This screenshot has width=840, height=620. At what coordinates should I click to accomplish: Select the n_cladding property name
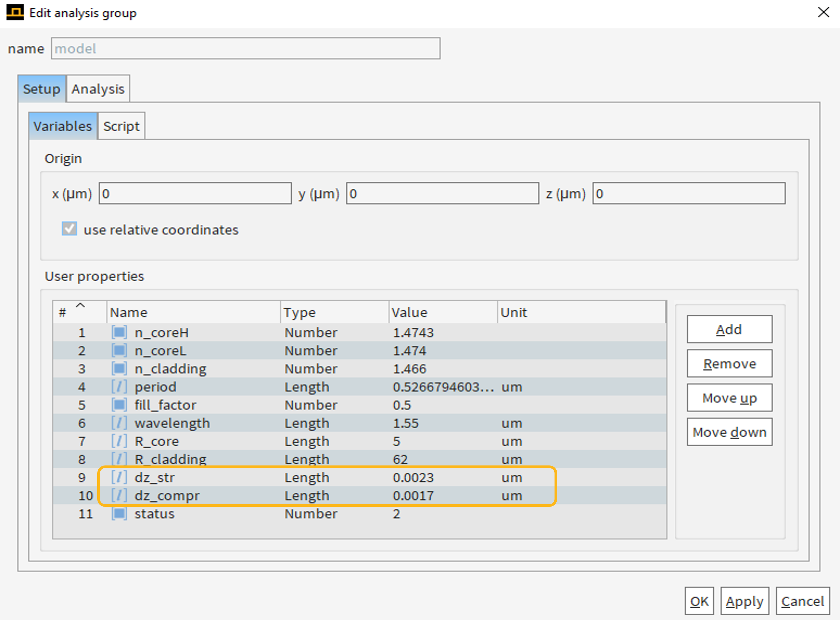(x=171, y=369)
